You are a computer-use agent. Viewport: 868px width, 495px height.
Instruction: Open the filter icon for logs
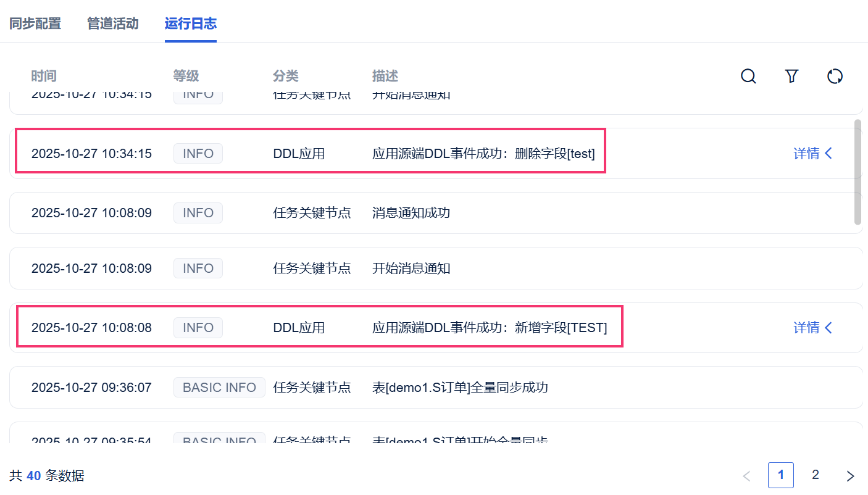point(791,76)
